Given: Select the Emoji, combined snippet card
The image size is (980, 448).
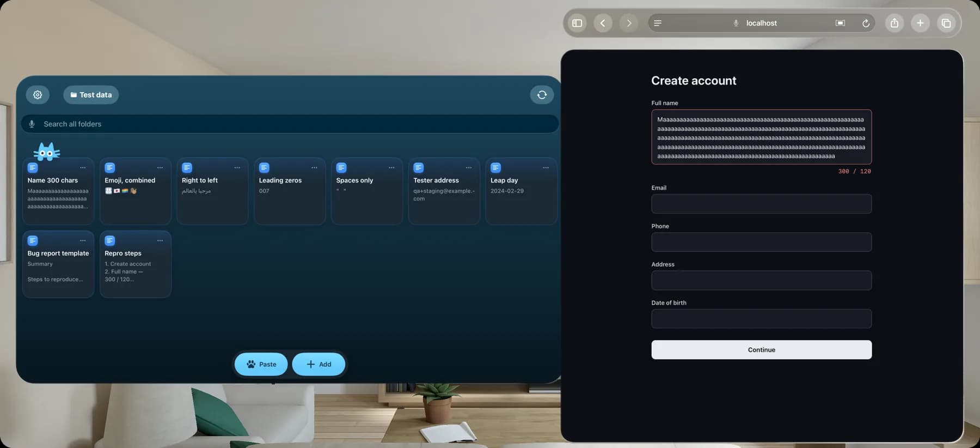Looking at the screenshot, I should pos(136,191).
